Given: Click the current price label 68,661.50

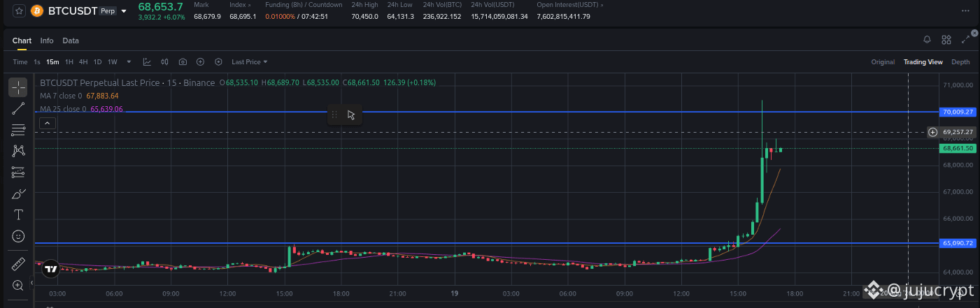Looking at the screenshot, I should [958, 148].
